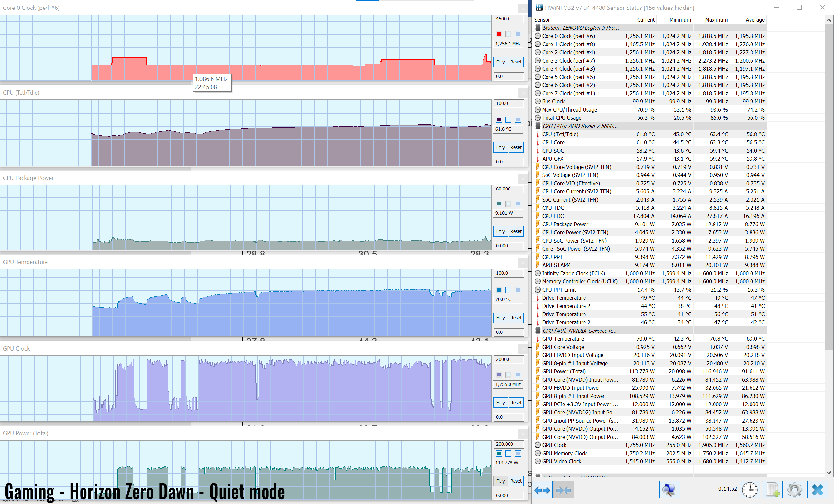Viewport: 834px width, 504px height.
Task: Click teal color swatch in GPU Power graph
Action: pyautogui.click(x=499, y=453)
